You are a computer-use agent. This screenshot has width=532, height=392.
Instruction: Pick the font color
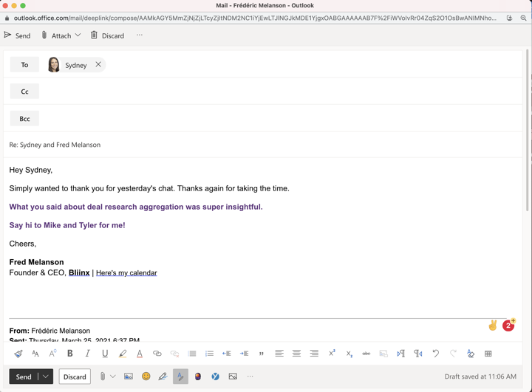(x=140, y=354)
